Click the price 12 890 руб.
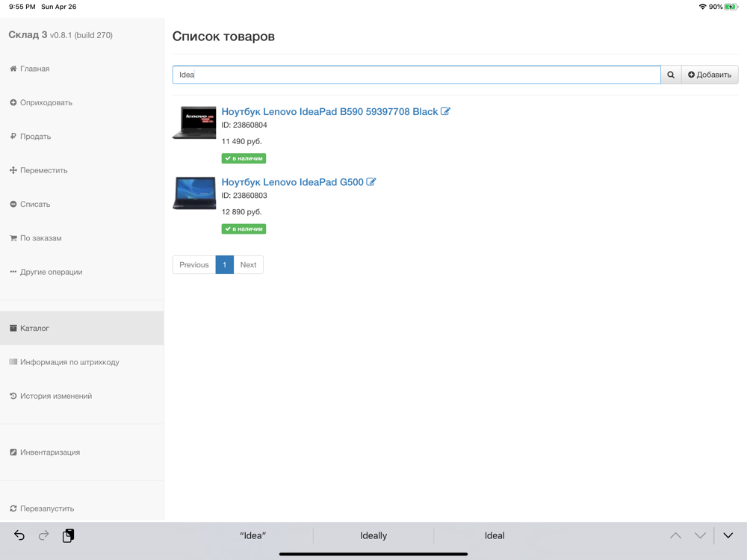747x560 pixels. click(x=241, y=212)
